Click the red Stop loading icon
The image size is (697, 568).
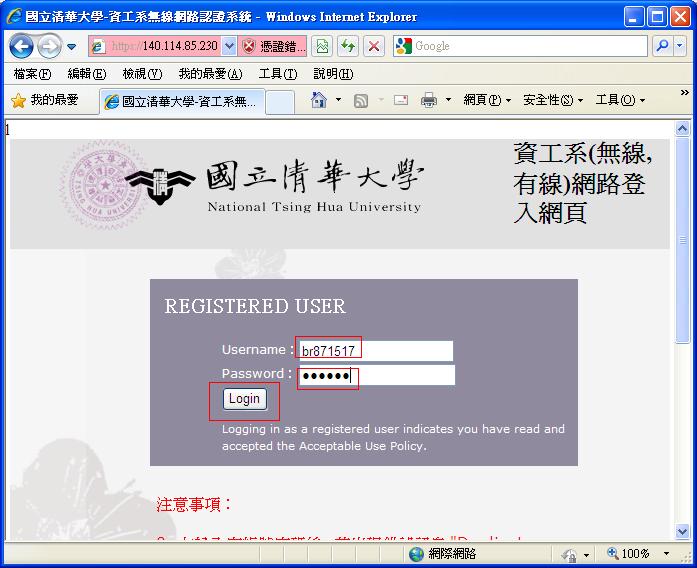click(373, 46)
